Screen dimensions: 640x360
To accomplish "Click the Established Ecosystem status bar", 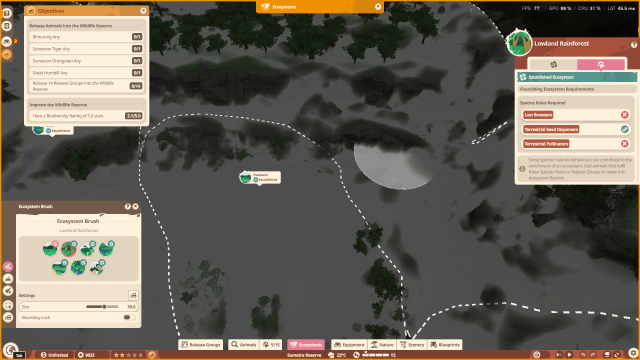I will click(x=577, y=77).
